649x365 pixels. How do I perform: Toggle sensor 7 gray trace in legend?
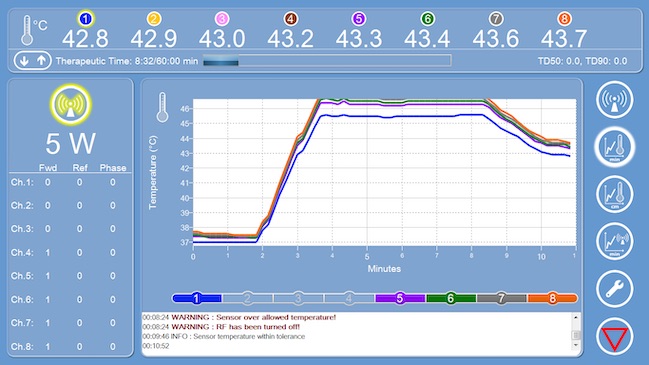(x=502, y=298)
